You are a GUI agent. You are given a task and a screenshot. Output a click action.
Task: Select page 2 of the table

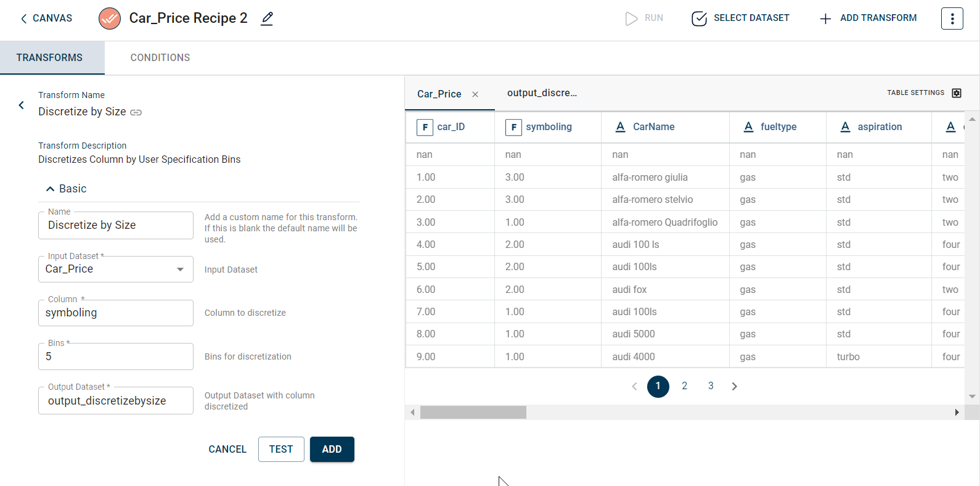[x=684, y=386]
